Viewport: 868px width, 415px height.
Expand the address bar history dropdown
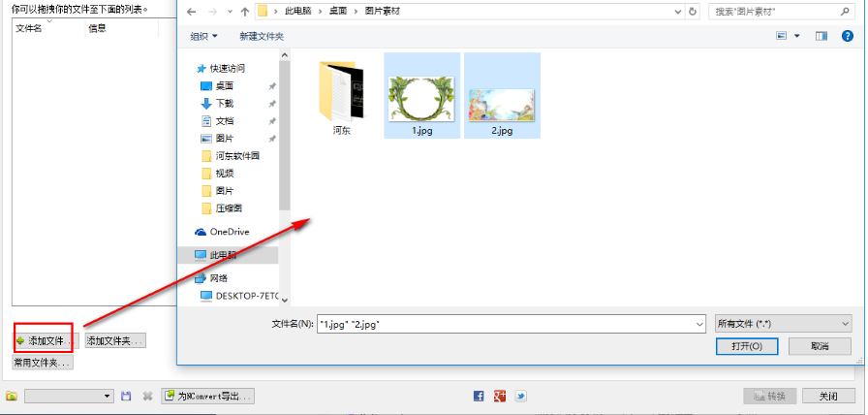[x=678, y=11]
